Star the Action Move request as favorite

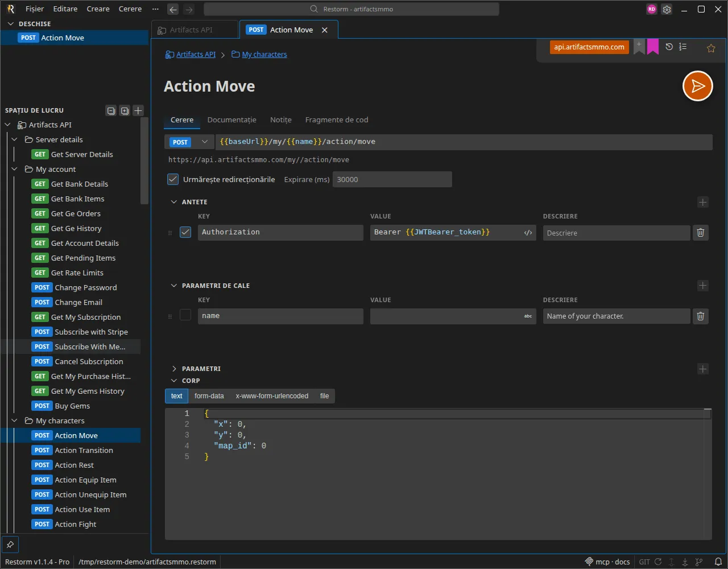tap(711, 48)
